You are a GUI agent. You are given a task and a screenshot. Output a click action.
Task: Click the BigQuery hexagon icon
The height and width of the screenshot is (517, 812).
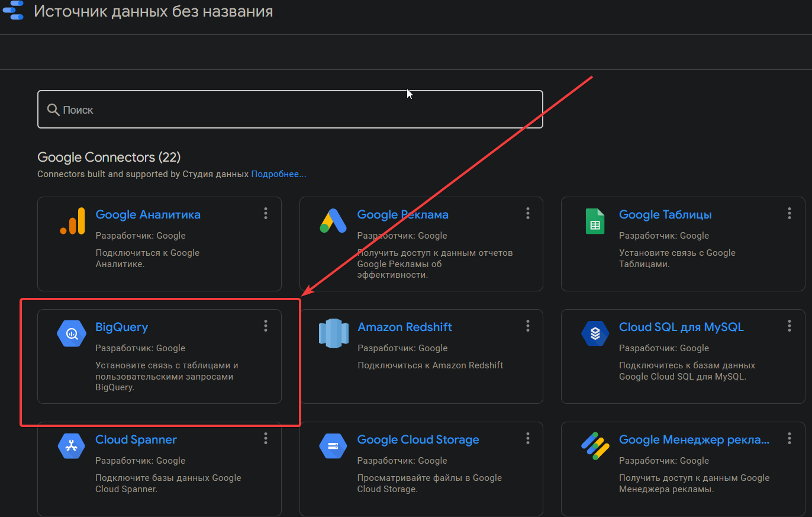[72, 333]
